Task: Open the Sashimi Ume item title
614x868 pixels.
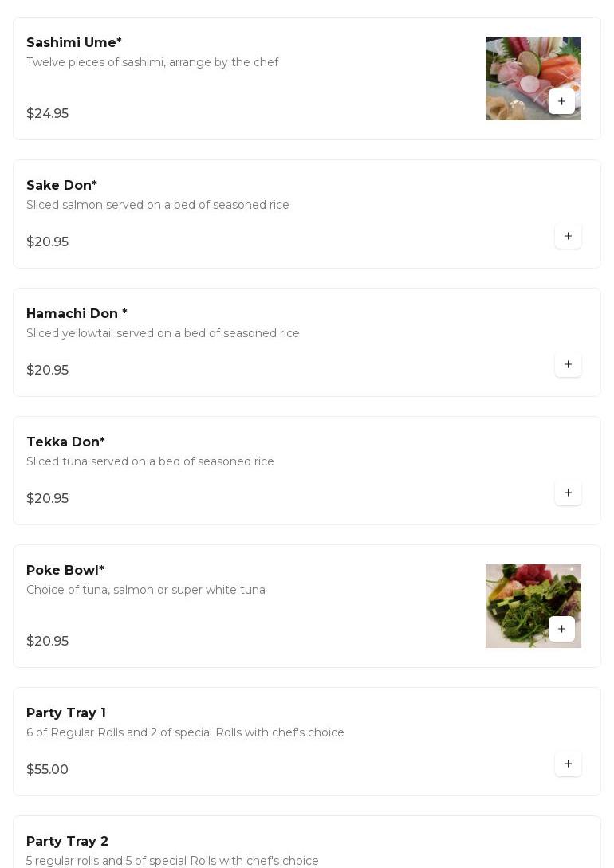Action: pos(74,42)
